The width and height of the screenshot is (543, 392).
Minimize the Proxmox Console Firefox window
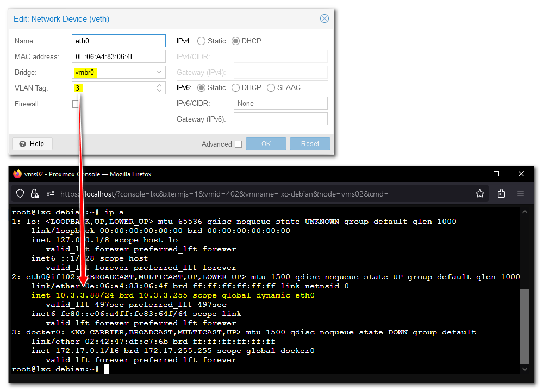tap(471, 174)
